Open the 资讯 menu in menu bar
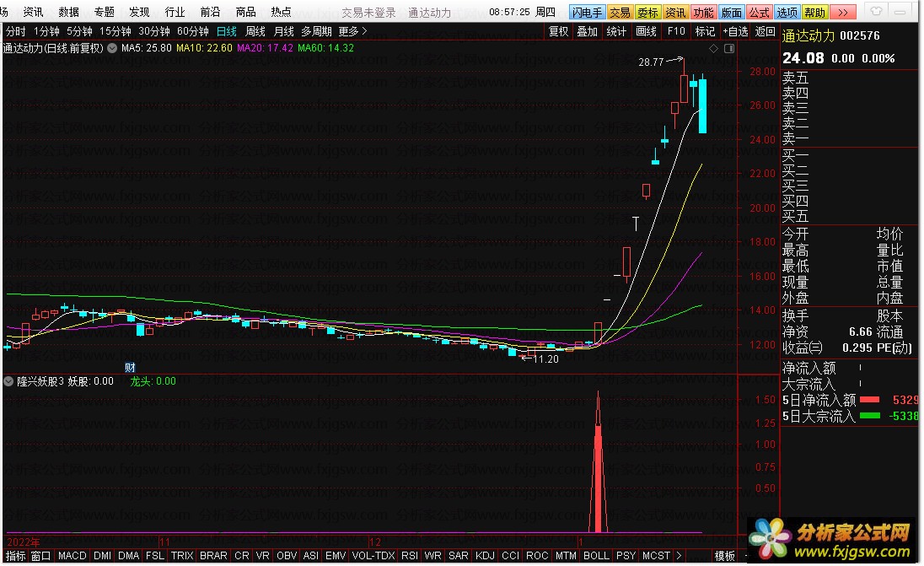This screenshot has width=924, height=566. [x=33, y=12]
